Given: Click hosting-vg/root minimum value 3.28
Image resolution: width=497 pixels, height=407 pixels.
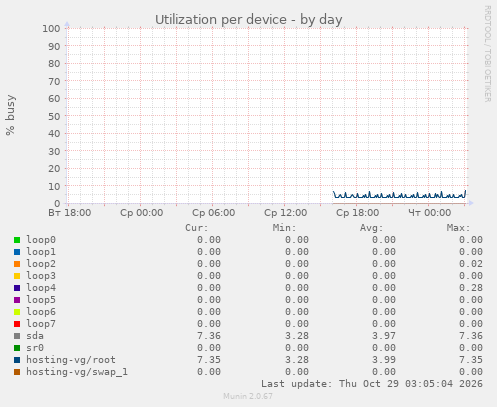Looking at the screenshot, I should click(297, 360).
